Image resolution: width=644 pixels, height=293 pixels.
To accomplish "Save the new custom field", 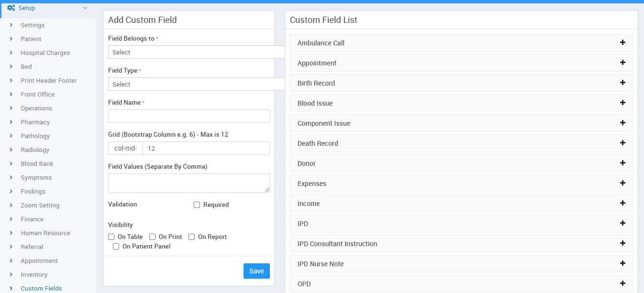I will [256, 271].
